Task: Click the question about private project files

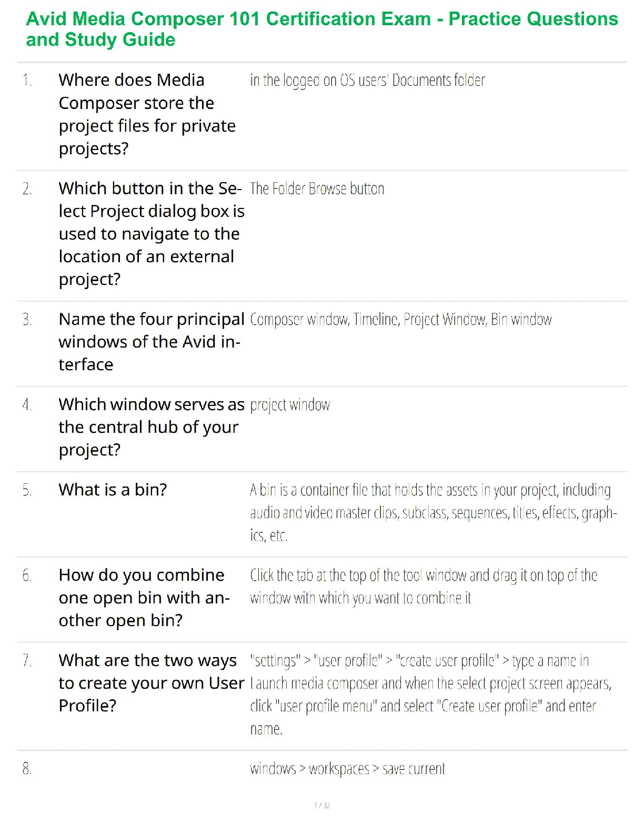Action: click(x=147, y=114)
